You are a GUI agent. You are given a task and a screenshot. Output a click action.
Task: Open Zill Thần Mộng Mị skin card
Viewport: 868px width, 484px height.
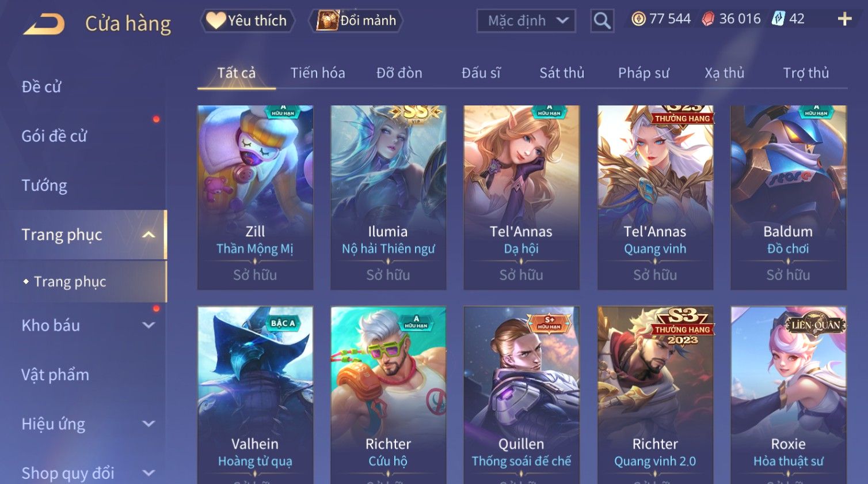click(x=255, y=197)
